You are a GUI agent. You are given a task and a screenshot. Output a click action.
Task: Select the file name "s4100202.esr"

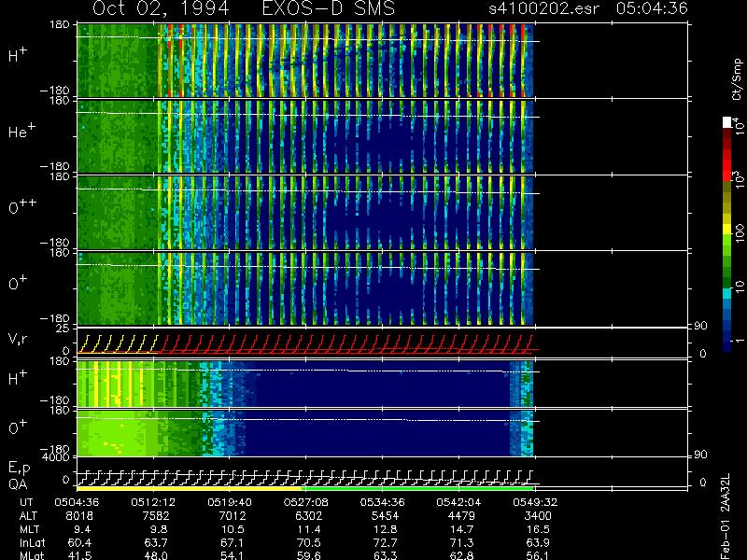pos(543,8)
